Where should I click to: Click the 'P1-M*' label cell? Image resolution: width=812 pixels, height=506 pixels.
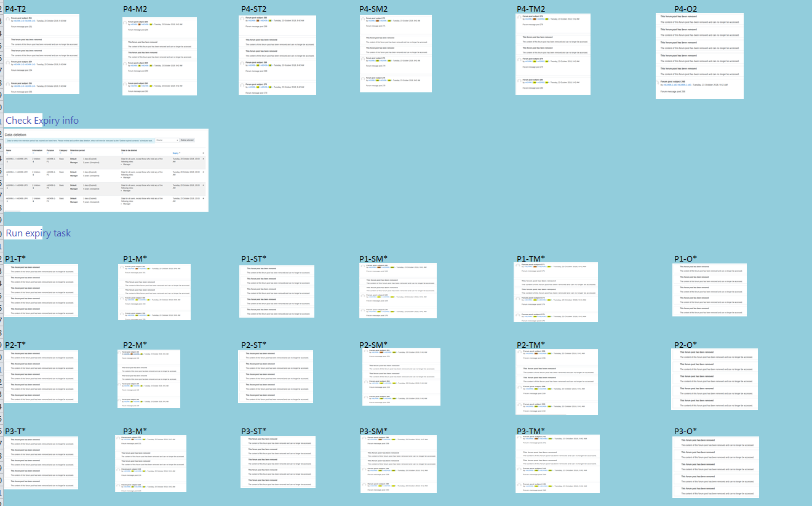pos(135,259)
